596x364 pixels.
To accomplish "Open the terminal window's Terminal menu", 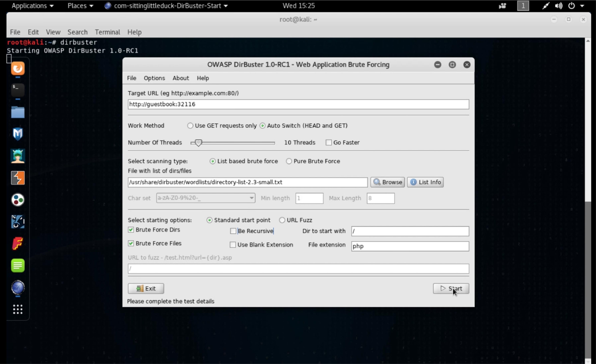I will pyautogui.click(x=107, y=32).
